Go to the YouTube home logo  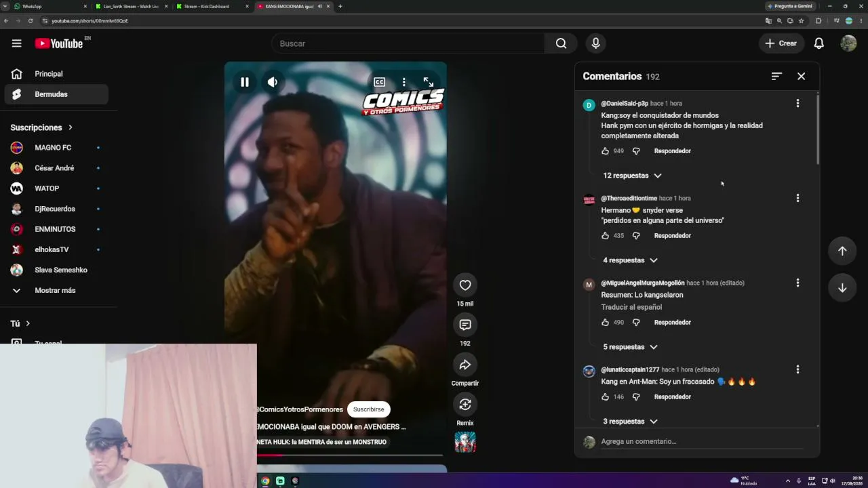pyautogui.click(x=58, y=43)
